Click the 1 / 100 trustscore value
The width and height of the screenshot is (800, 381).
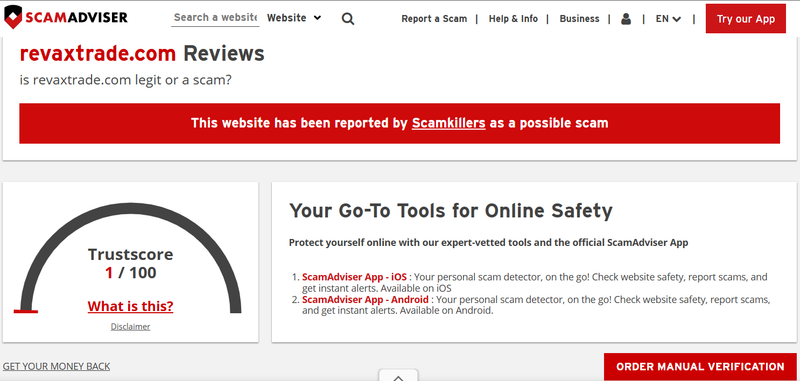click(x=131, y=273)
